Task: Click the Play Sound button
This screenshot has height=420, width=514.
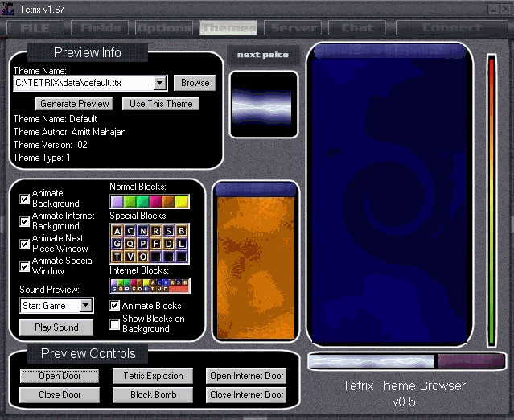Action: click(56, 327)
